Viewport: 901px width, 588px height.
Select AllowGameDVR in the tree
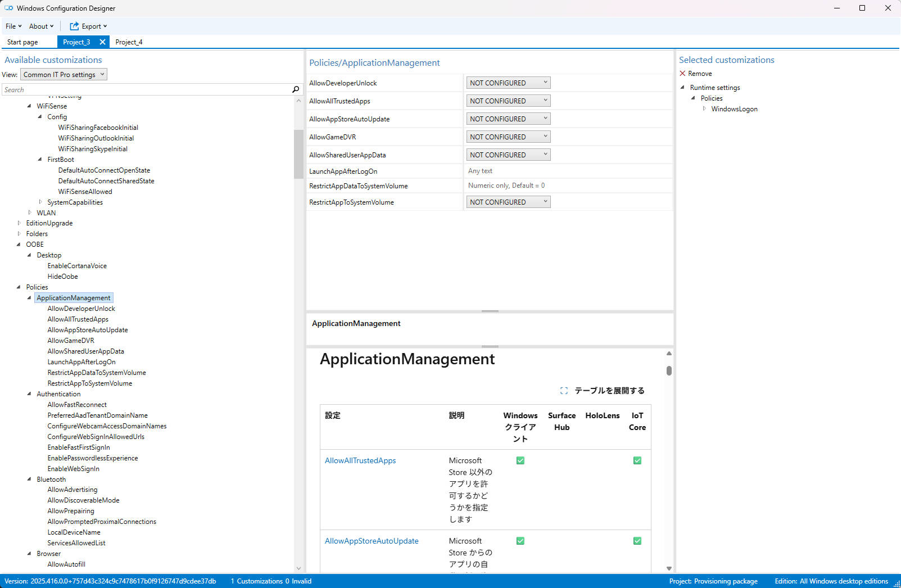coord(71,341)
